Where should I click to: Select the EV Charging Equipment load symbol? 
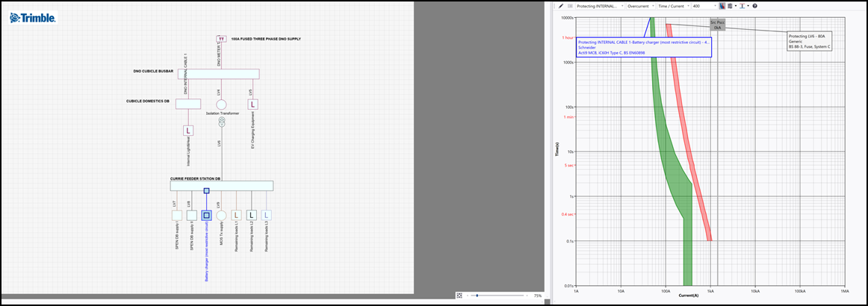(x=252, y=104)
